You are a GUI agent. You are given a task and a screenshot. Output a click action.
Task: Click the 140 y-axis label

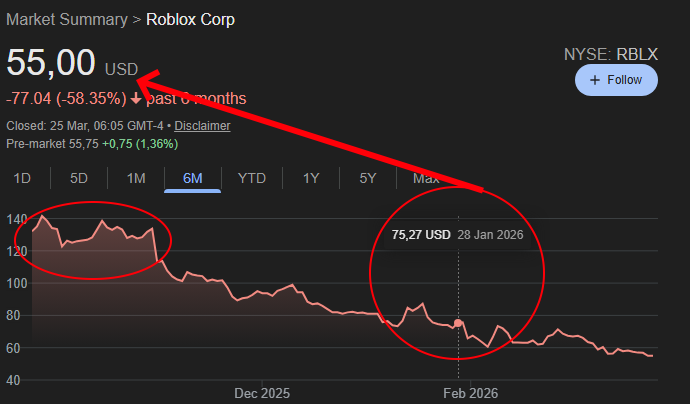(x=17, y=219)
